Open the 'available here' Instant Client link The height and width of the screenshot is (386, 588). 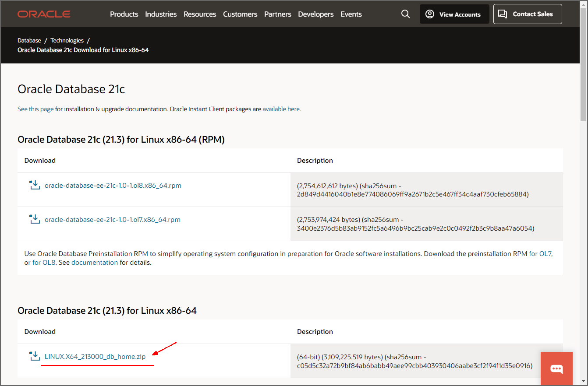281,109
